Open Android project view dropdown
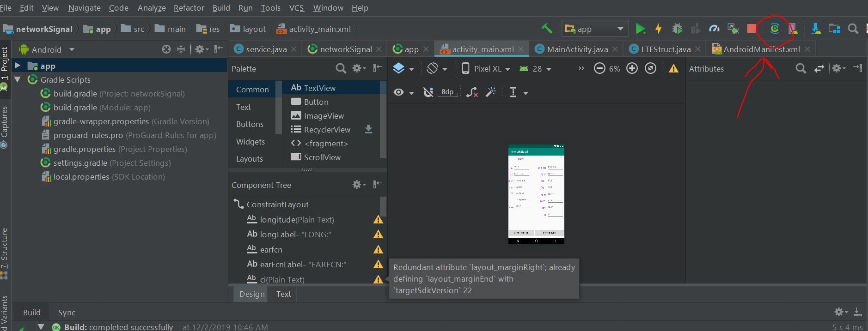 pos(46,49)
